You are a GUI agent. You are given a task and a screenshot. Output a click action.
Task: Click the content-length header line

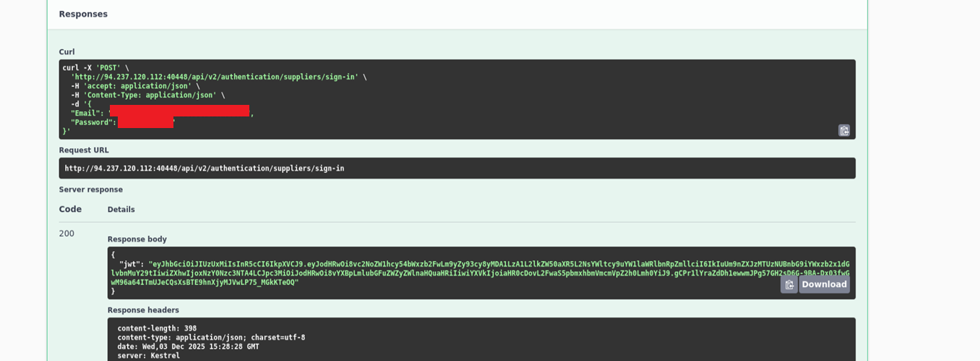(157, 328)
